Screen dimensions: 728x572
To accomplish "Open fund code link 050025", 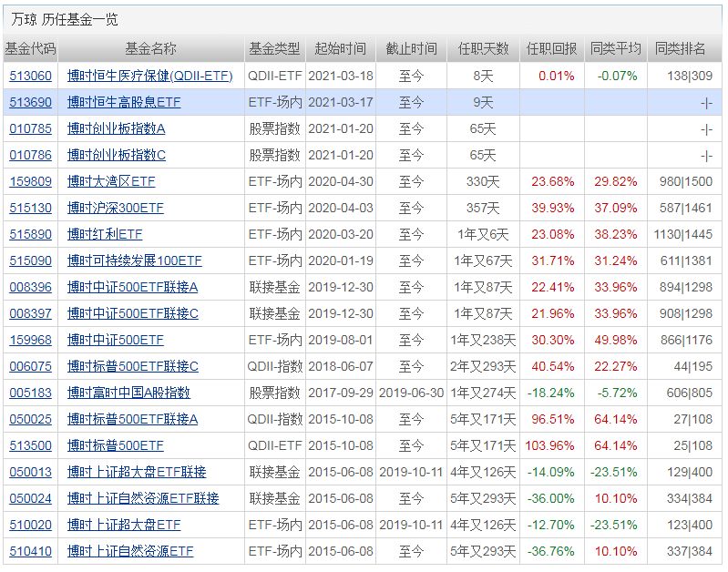I will tap(30, 420).
